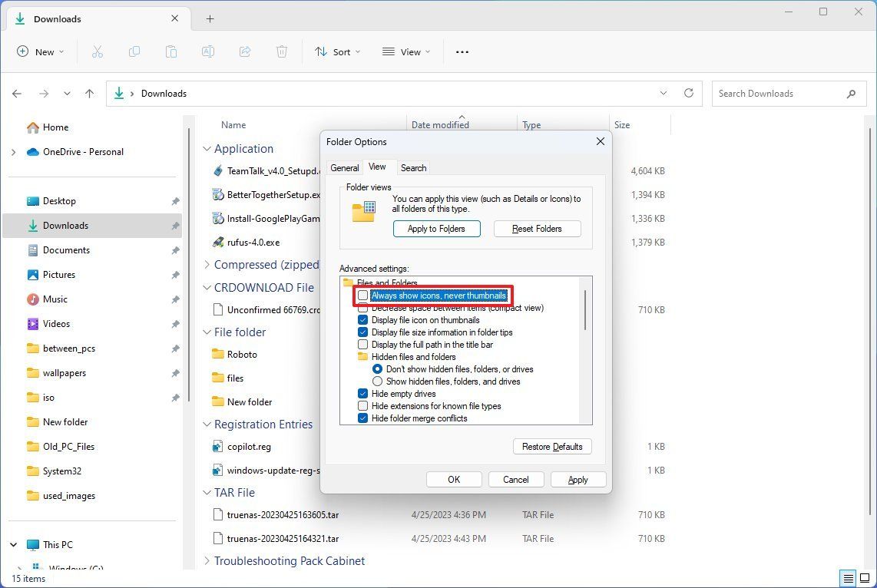This screenshot has width=877, height=588.
Task: Disable Display file size information in folder tips
Action: (362, 332)
